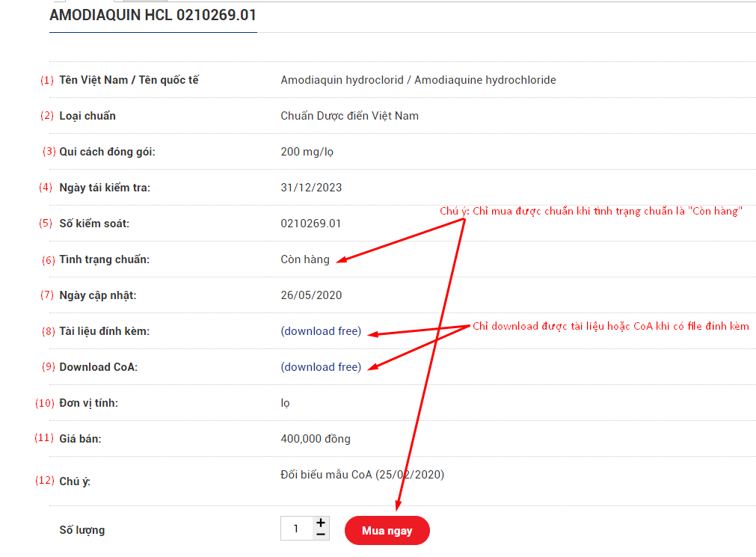This screenshot has height=557, width=756.
Task: Click the update date 26/05/2020
Action: (311, 295)
